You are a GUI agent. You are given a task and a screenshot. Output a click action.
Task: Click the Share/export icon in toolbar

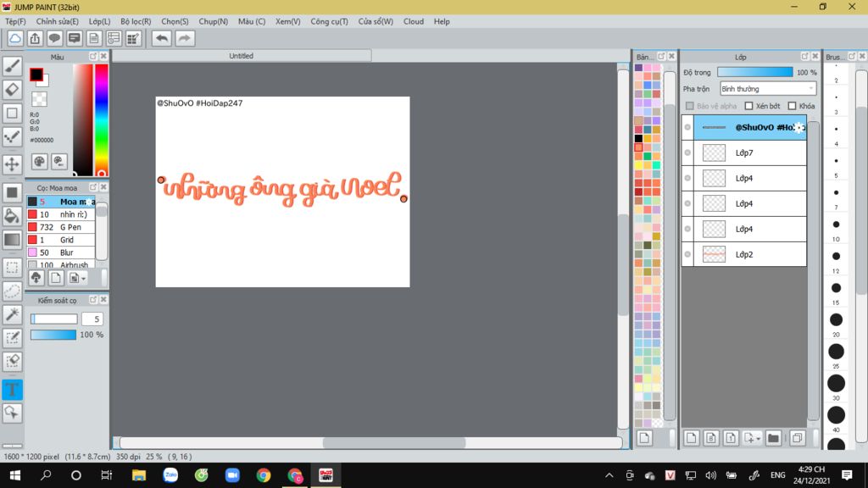coord(35,38)
